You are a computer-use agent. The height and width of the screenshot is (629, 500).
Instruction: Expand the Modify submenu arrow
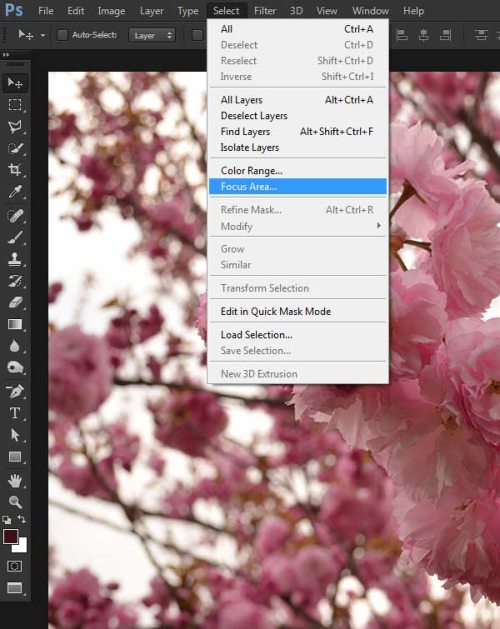tap(378, 226)
